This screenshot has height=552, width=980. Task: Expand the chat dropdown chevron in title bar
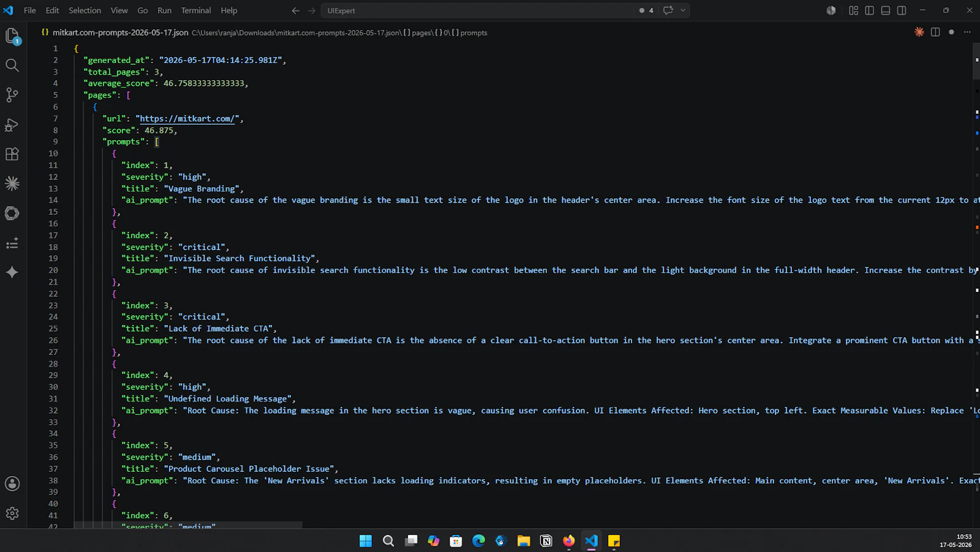683,10
